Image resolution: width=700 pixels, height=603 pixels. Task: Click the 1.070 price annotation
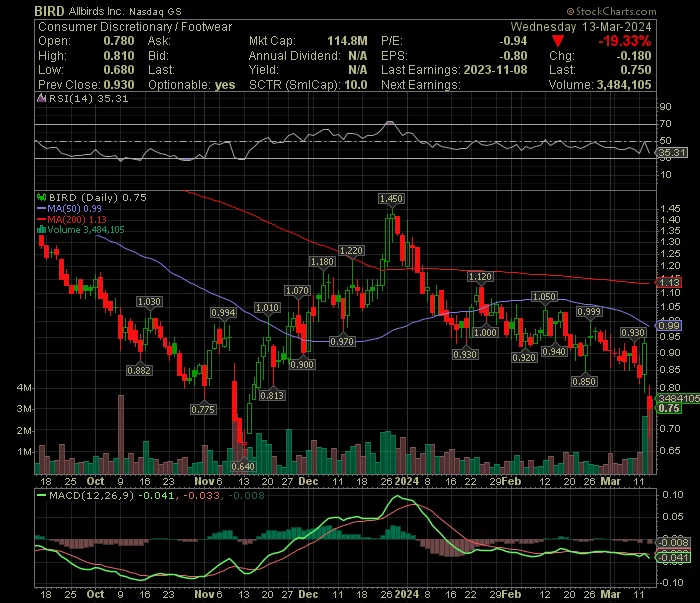tap(297, 291)
